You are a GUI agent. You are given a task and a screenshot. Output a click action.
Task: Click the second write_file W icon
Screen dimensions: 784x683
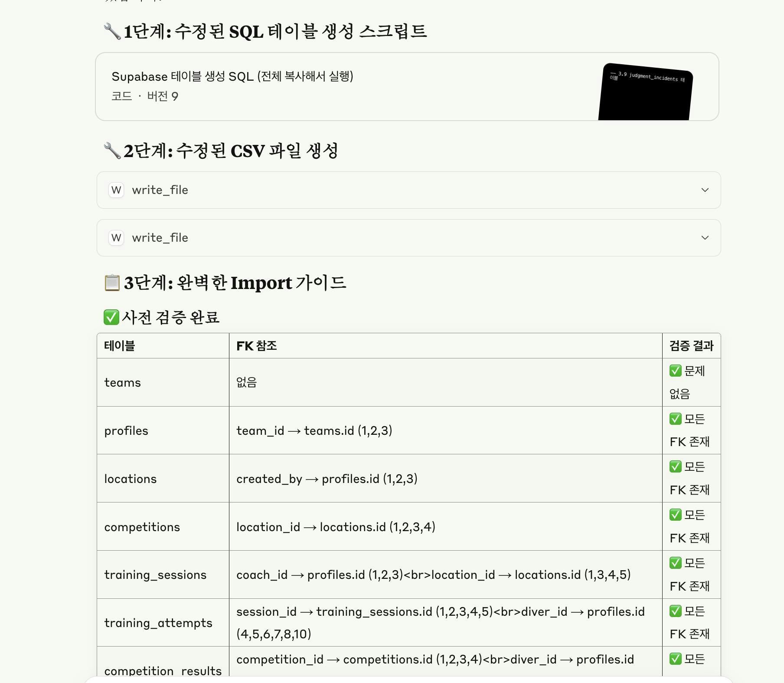(116, 238)
